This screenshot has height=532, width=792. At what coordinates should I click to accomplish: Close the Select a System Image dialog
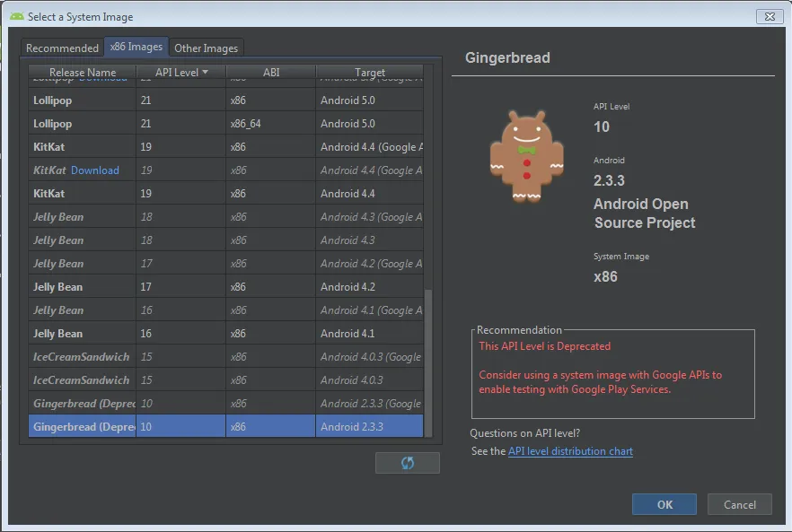point(770,17)
